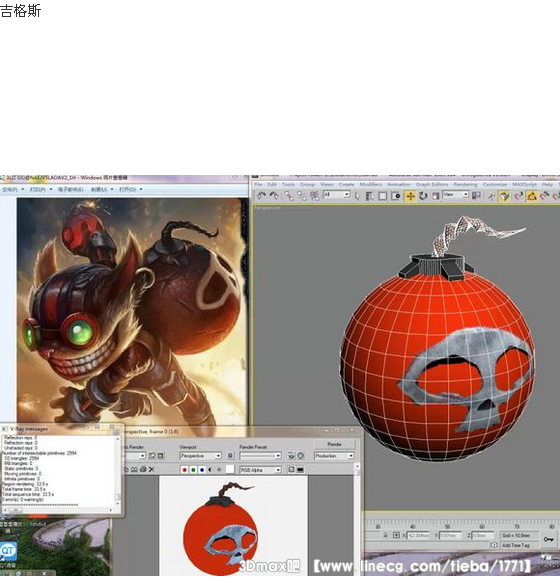Toggle the Window/Crossing selection icon
This screenshot has width=560, height=583.
pyautogui.click(x=396, y=196)
